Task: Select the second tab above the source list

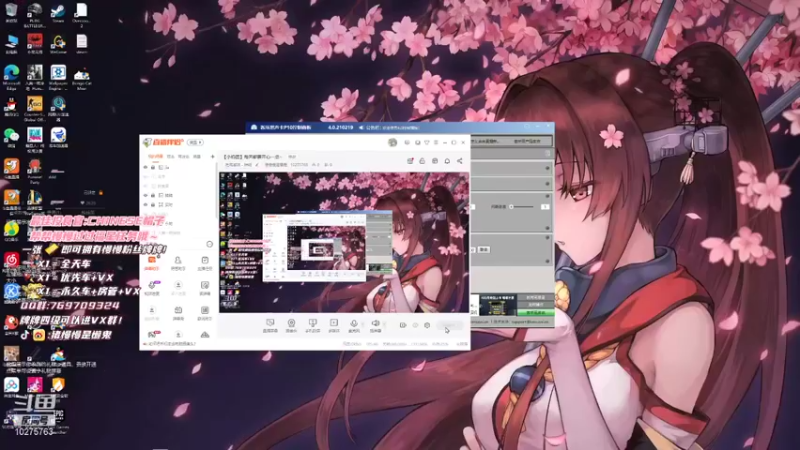Action: pyautogui.click(x=170, y=157)
